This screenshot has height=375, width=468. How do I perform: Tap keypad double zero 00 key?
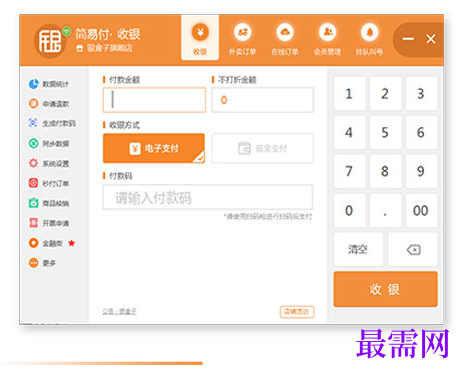(x=421, y=211)
